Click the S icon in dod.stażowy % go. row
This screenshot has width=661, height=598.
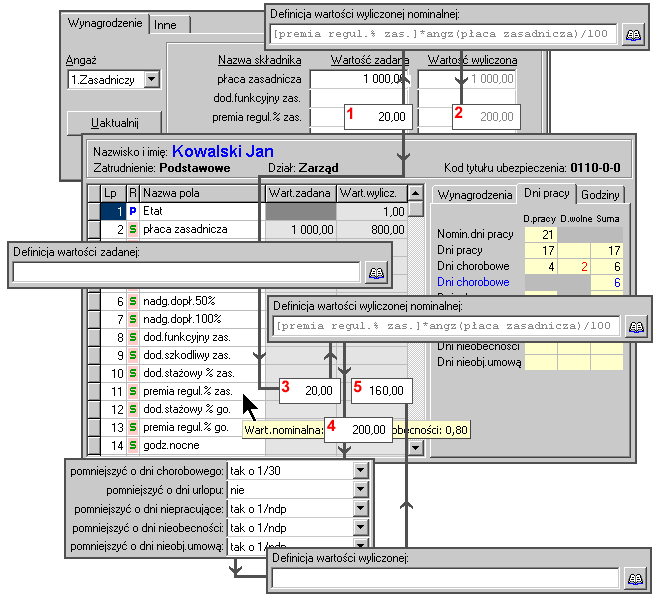[133, 409]
